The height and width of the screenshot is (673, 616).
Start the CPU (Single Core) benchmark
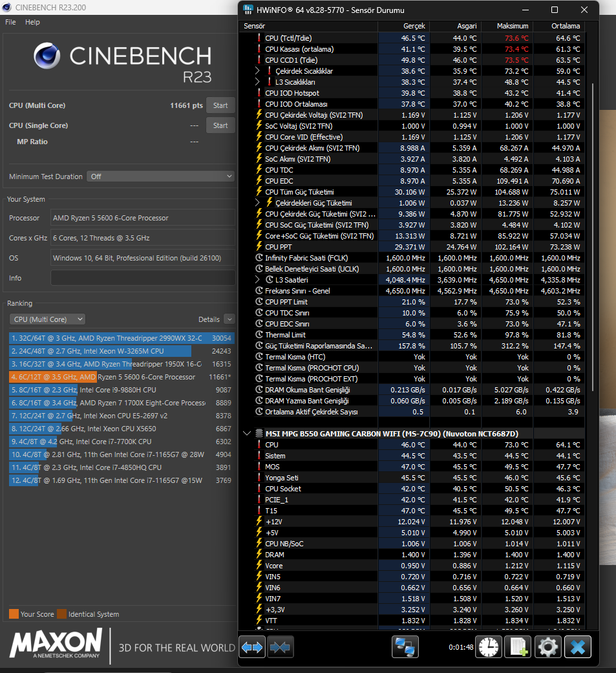point(220,125)
